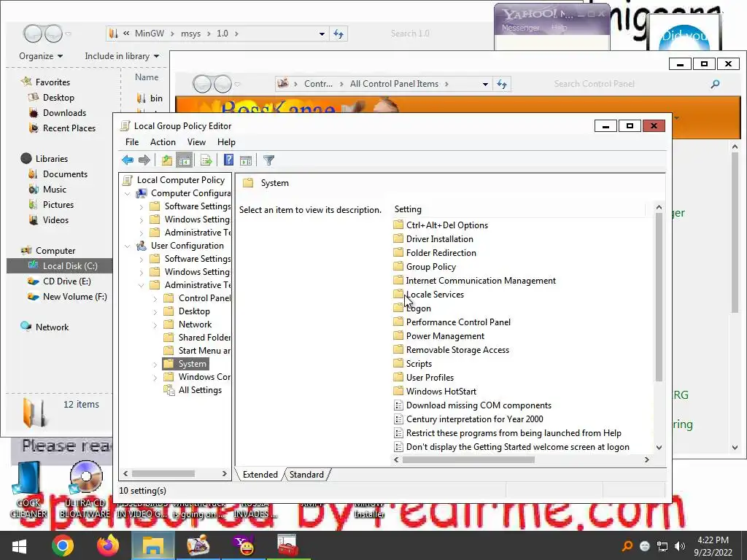Select Start Menu and Taskbar tree item

(204, 351)
